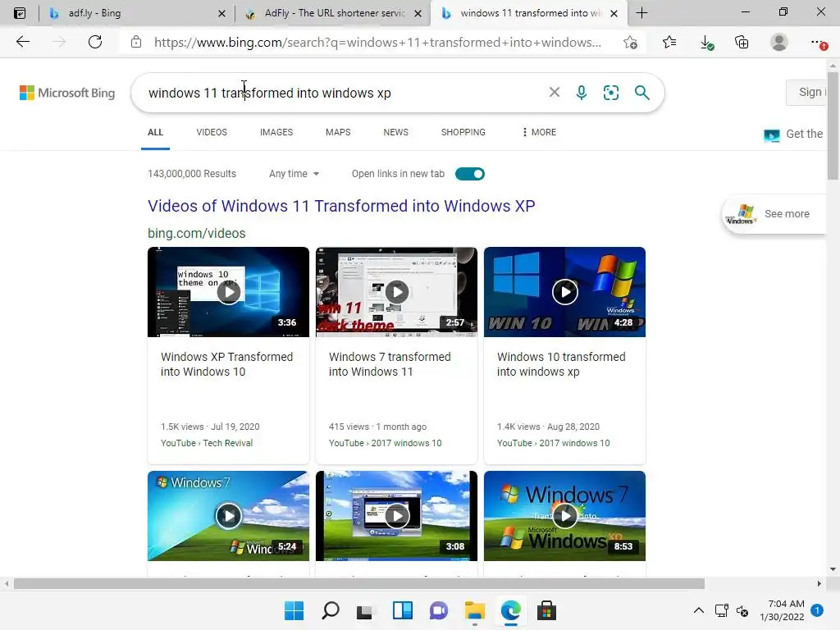Search using an image

(x=610, y=92)
